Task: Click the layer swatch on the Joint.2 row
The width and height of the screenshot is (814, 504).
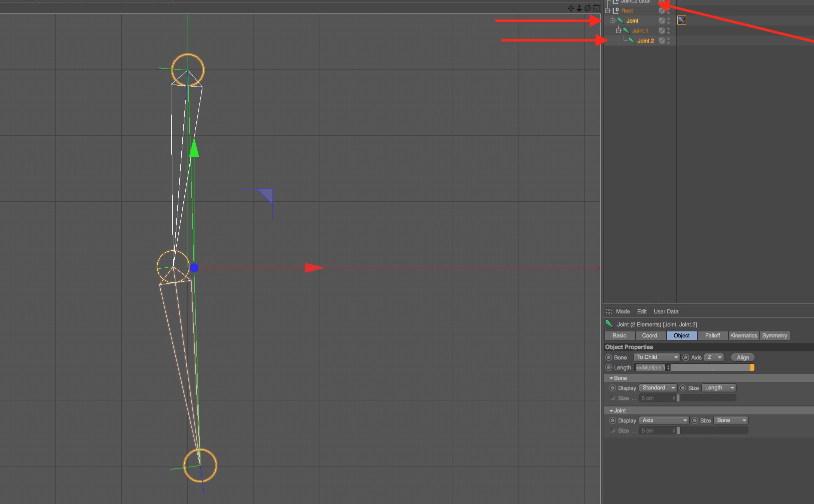Action: (x=662, y=41)
